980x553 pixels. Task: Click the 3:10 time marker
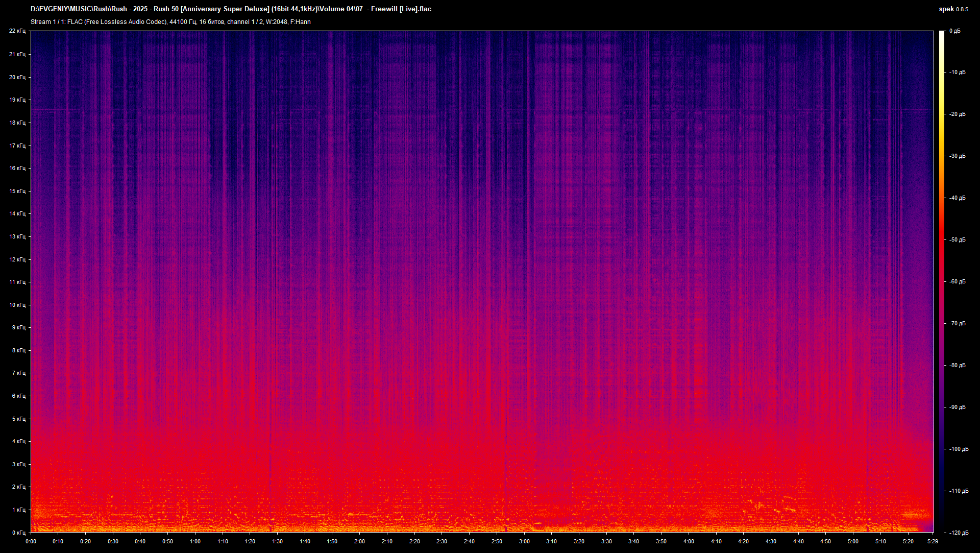[x=551, y=542]
